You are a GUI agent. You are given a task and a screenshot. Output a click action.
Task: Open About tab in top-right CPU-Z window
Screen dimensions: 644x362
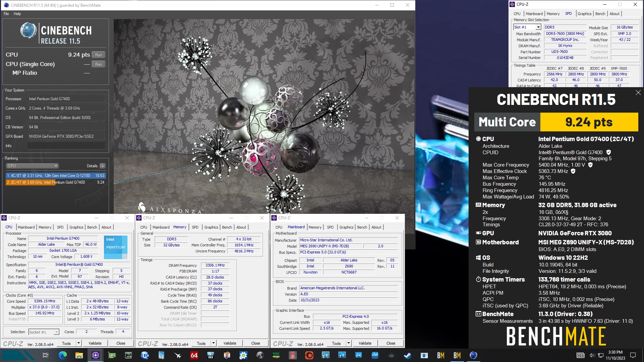tap(614, 14)
